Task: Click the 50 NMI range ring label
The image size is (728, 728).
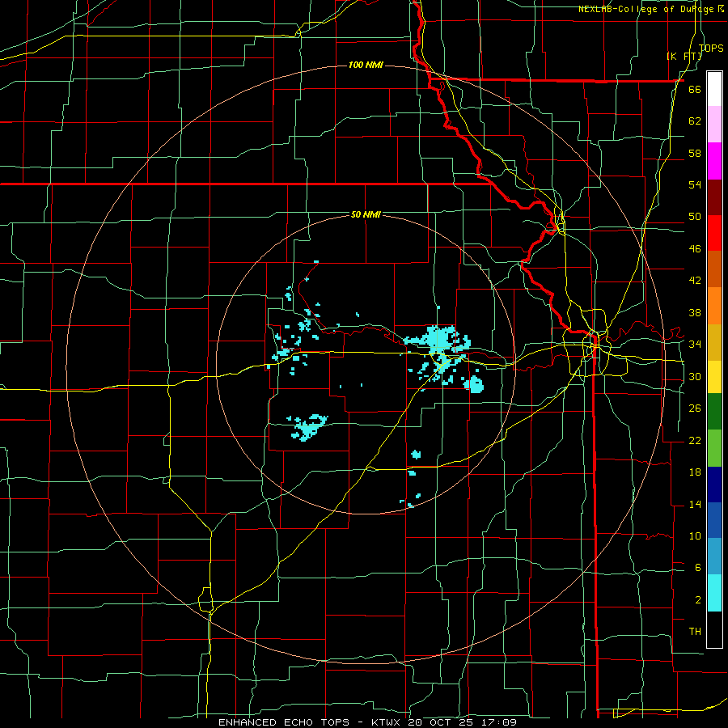Action: [366, 214]
